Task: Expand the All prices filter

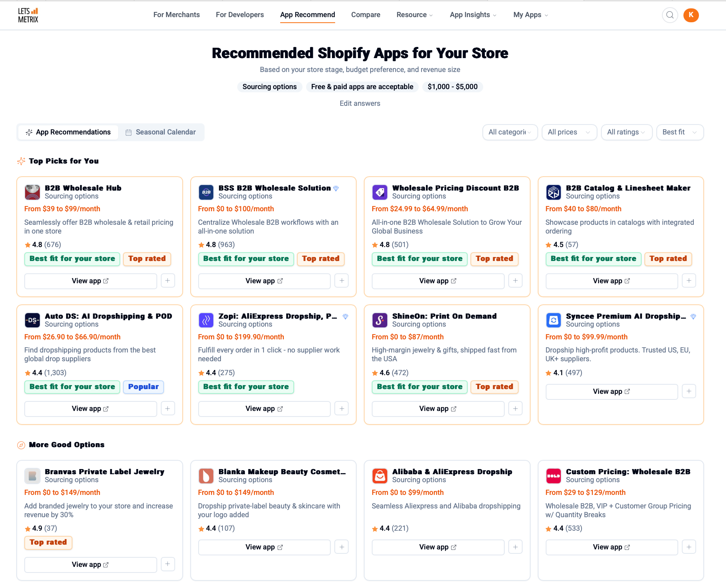Action: (569, 132)
